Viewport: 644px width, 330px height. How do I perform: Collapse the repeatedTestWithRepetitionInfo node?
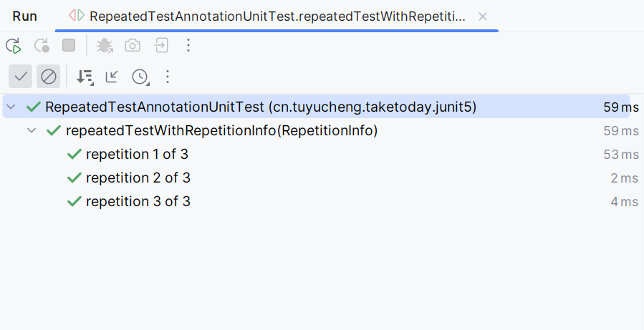click(32, 131)
